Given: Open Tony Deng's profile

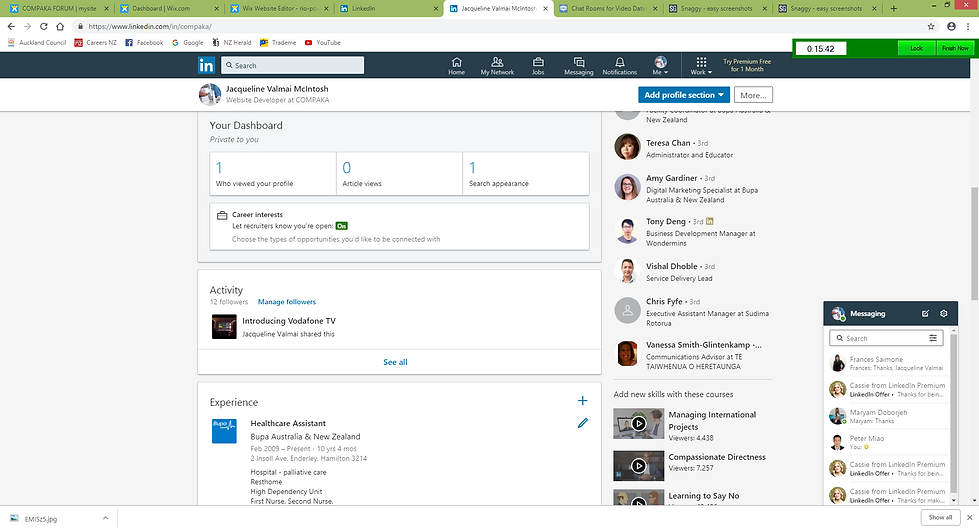Looking at the screenshot, I should coord(666,221).
